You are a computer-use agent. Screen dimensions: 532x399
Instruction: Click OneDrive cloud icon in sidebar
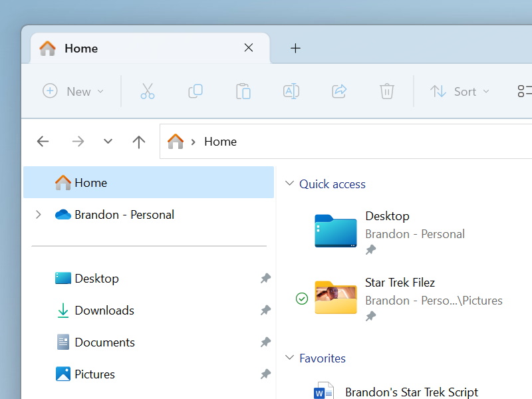click(63, 214)
